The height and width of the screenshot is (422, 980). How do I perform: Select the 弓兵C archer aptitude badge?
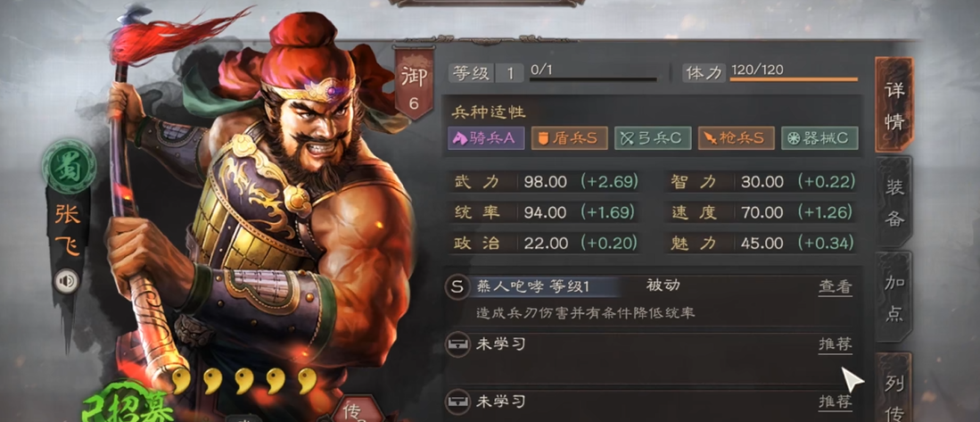[x=653, y=138]
